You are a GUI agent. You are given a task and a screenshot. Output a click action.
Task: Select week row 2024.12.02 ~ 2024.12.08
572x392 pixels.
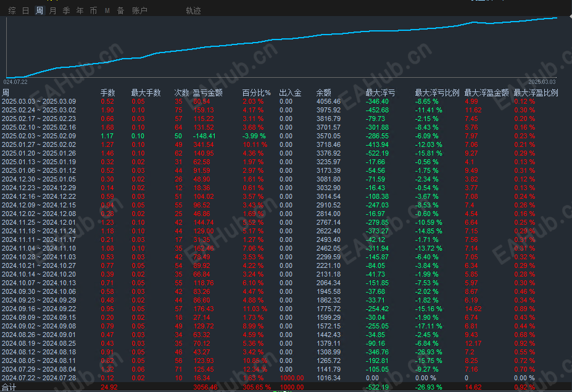click(286, 214)
